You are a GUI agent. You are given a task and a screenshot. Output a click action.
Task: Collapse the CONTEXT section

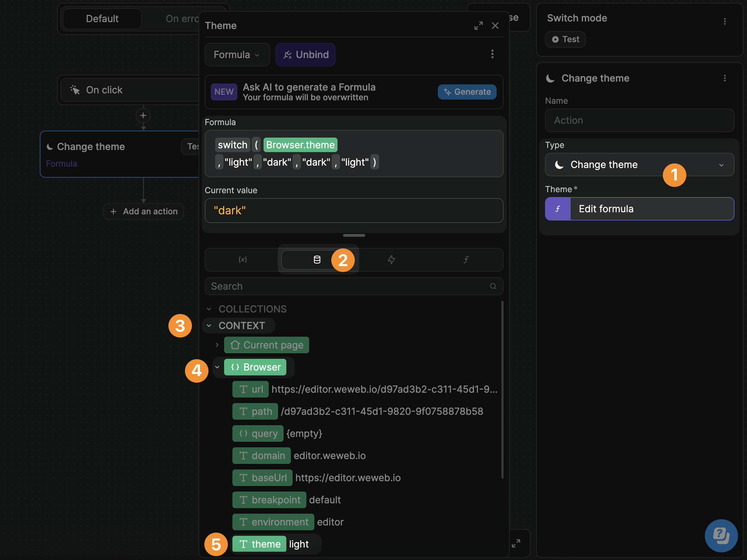[x=209, y=325]
